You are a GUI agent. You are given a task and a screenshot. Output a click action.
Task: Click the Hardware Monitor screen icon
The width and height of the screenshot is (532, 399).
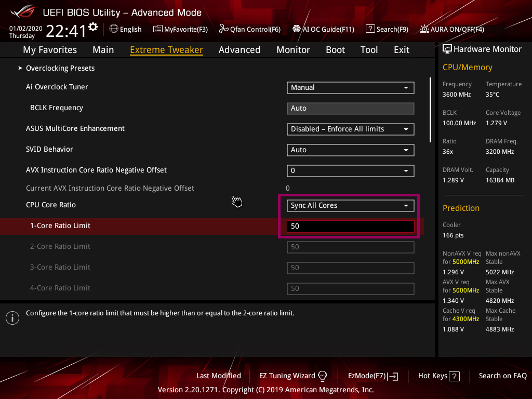click(447, 49)
